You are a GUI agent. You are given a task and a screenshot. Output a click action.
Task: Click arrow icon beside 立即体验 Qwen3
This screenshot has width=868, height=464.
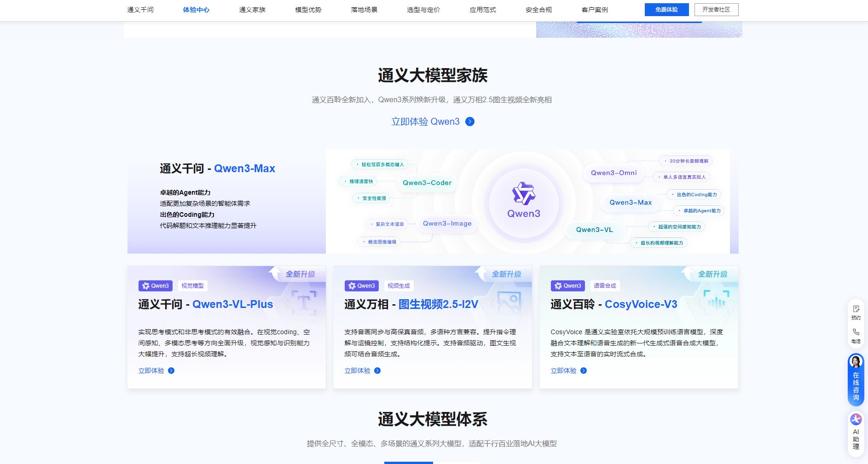[470, 122]
